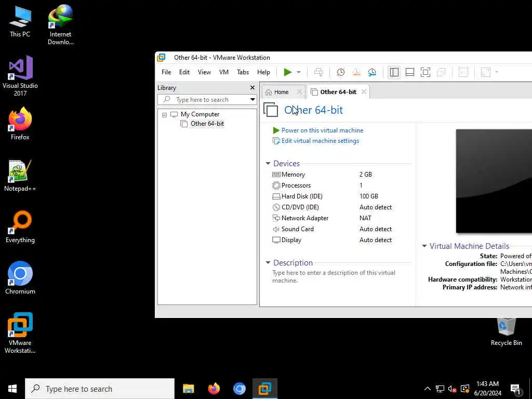Click the taskbar search box
The width and height of the screenshot is (532, 399).
[100, 389]
